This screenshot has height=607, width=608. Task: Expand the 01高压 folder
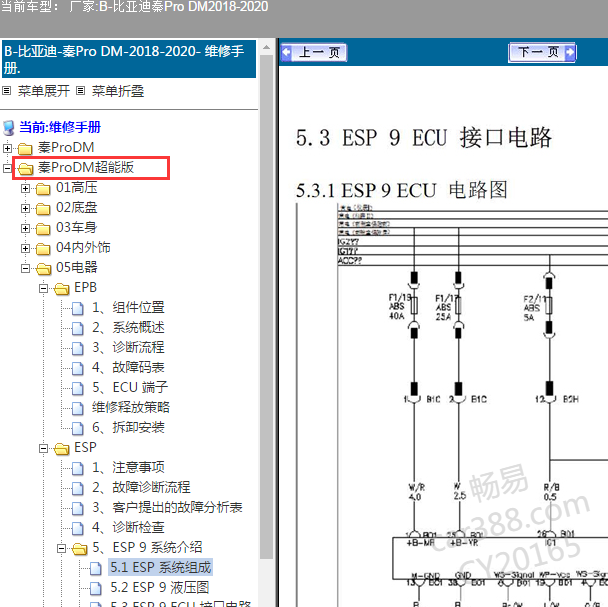tap(25, 188)
